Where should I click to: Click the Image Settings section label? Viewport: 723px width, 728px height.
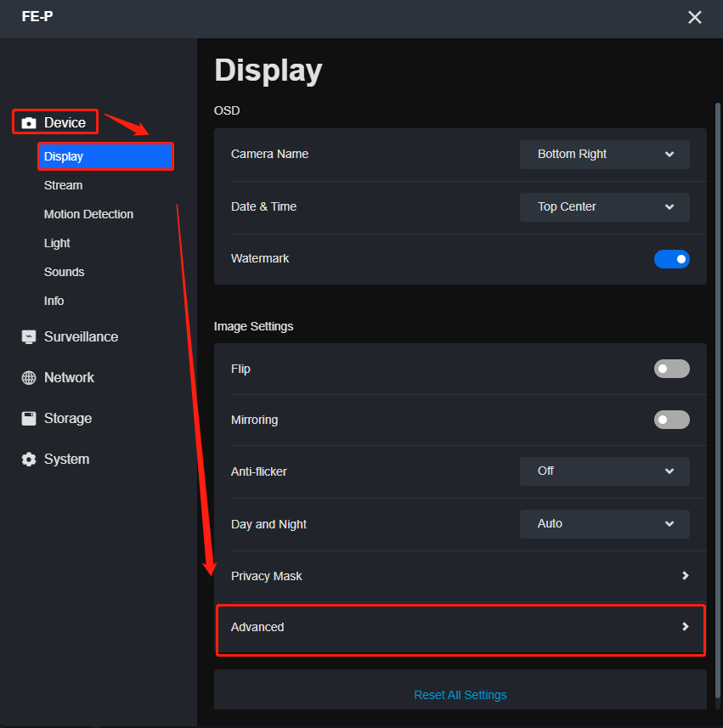point(253,326)
